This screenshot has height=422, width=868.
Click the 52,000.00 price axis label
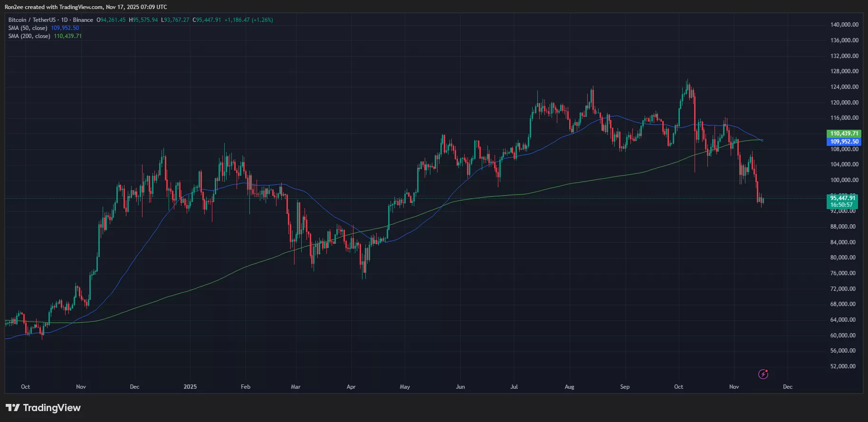844,366
